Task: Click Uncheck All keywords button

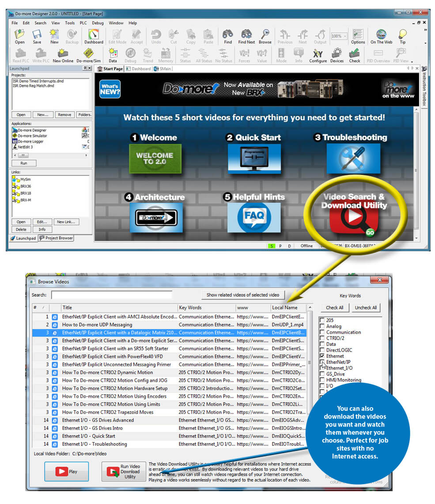Action: [x=366, y=307]
